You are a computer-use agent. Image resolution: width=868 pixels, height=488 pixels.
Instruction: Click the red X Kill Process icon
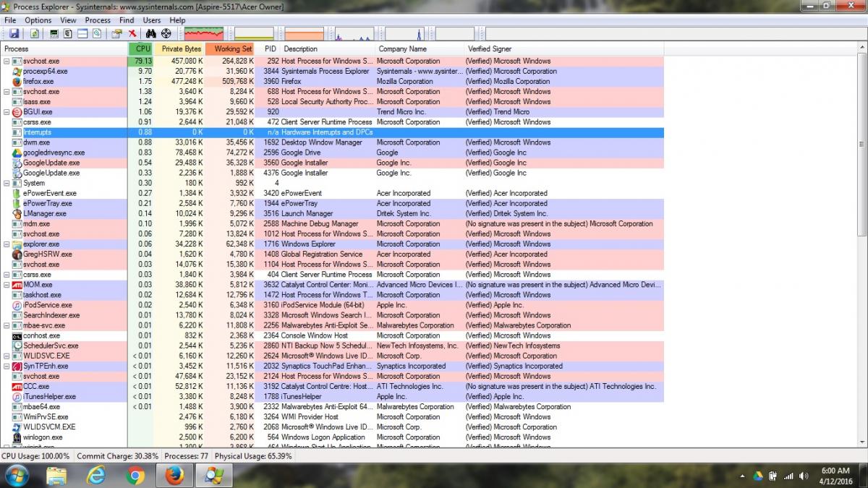click(x=132, y=33)
